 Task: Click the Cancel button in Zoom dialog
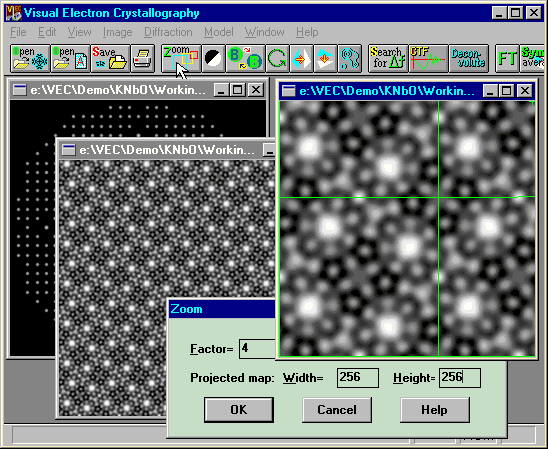click(337, 410)
